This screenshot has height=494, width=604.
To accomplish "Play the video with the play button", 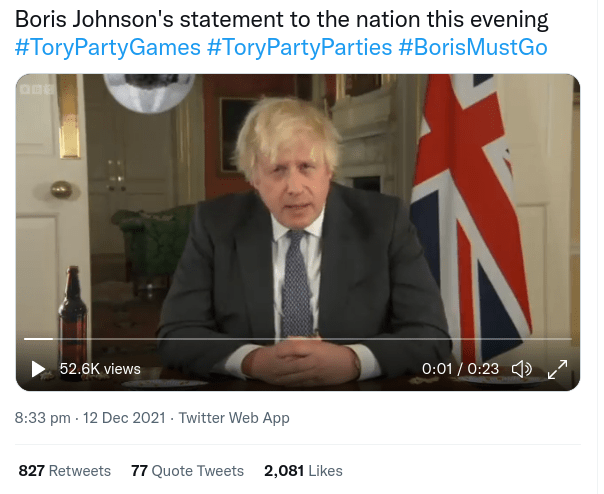I will coord(39,369).
